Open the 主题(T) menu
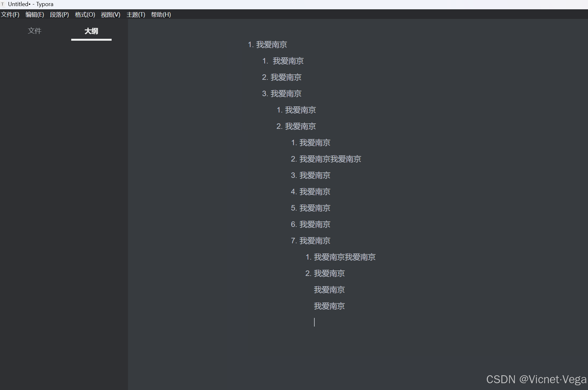This screenshot has height=390, width=588. click(136, 15)
